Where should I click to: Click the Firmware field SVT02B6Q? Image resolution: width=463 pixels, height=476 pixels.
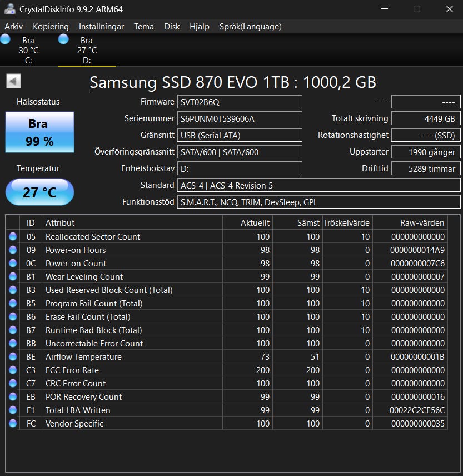click(240, 102)
